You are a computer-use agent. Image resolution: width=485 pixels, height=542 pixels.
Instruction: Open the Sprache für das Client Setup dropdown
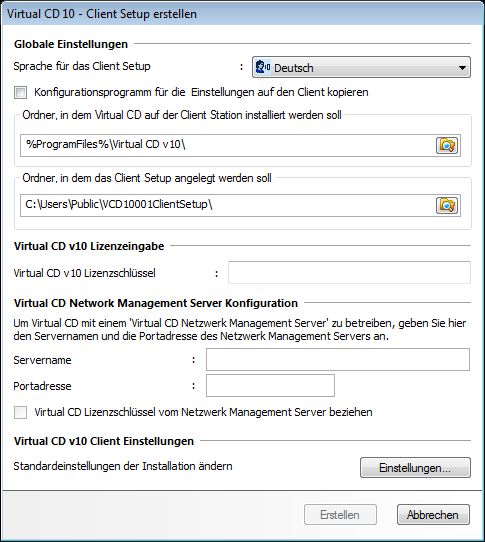coord(361,67)
